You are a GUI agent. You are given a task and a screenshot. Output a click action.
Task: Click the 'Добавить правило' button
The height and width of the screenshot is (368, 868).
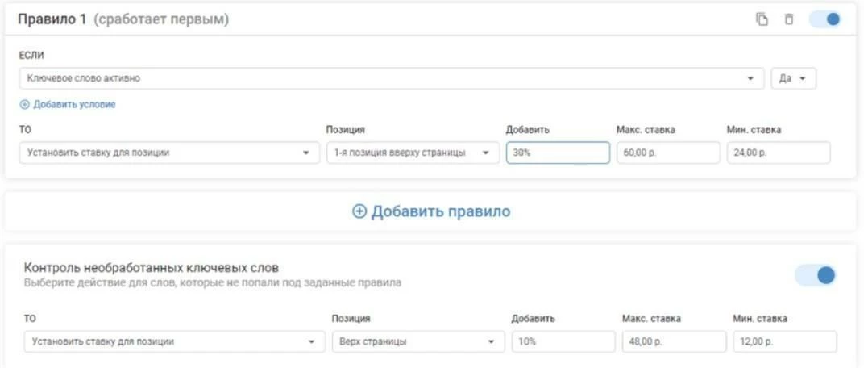click(x=431, y=211)
